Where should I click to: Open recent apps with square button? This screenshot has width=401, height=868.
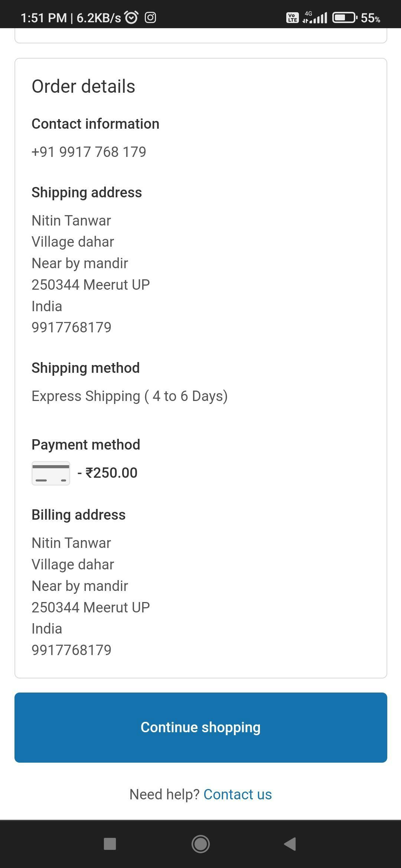(x=110, y=844)
